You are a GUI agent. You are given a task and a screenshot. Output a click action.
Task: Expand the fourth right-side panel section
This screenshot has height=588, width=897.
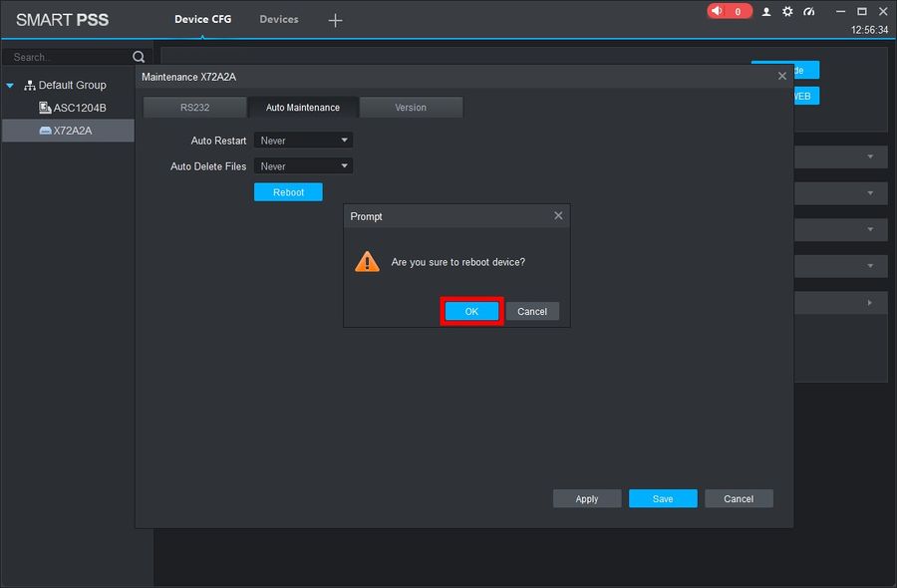point(870,266)
